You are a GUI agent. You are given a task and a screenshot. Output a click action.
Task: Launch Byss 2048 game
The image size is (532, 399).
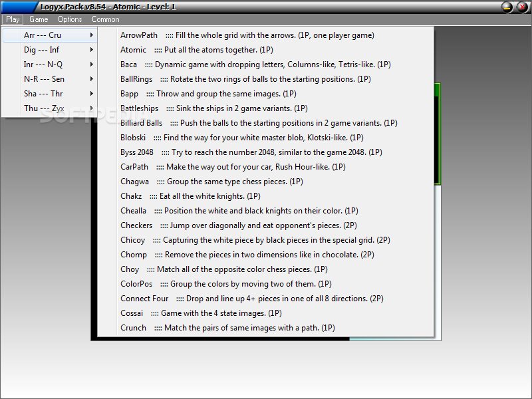(265, 152)
